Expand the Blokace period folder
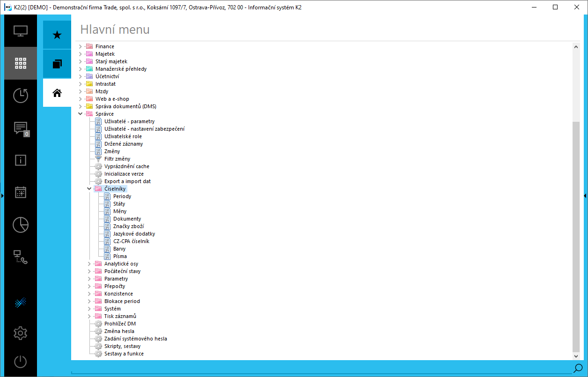Viewport: 588px width, 377px height. pyautogui.click(x=89, y=301)
